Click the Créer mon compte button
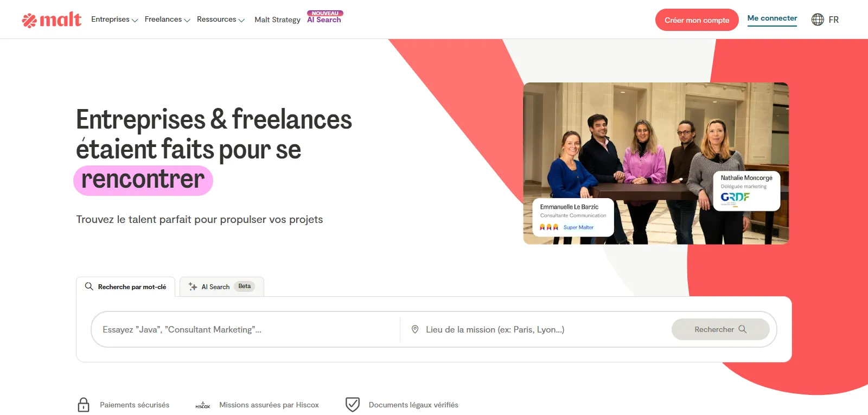The image size is (868, 415). click(x=697, y=20)
